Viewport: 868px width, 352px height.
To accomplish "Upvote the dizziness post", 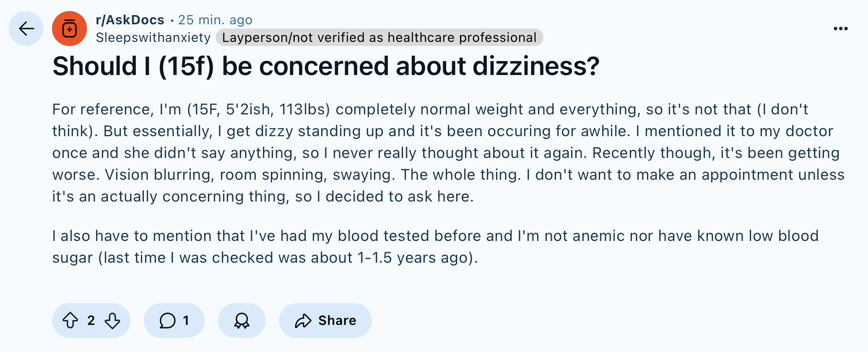I will (70, 321).
